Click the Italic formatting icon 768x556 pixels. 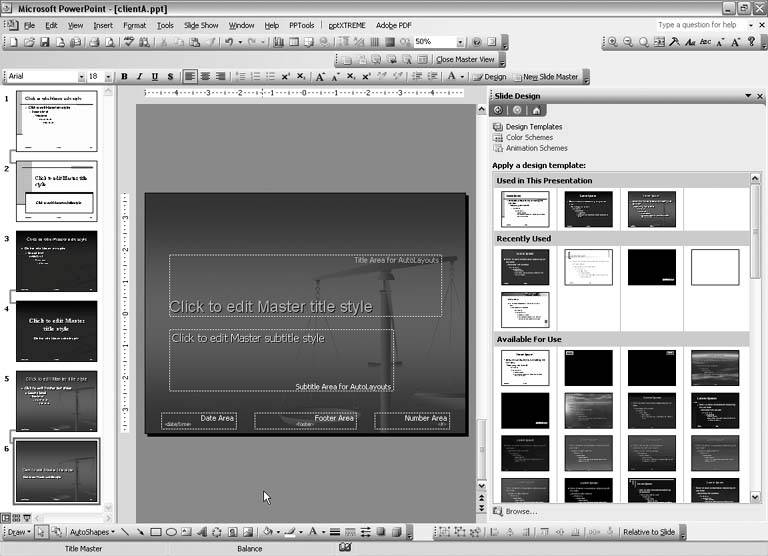point(140,77)
